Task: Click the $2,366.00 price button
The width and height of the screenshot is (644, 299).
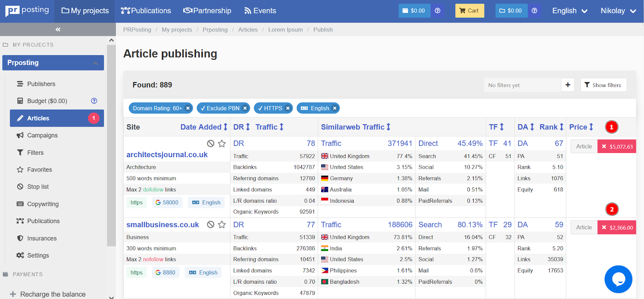Action: [617, 227]
